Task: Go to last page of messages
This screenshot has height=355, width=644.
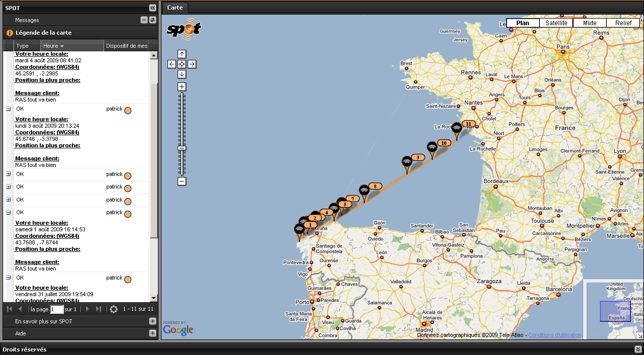Action: coord(98,309)
